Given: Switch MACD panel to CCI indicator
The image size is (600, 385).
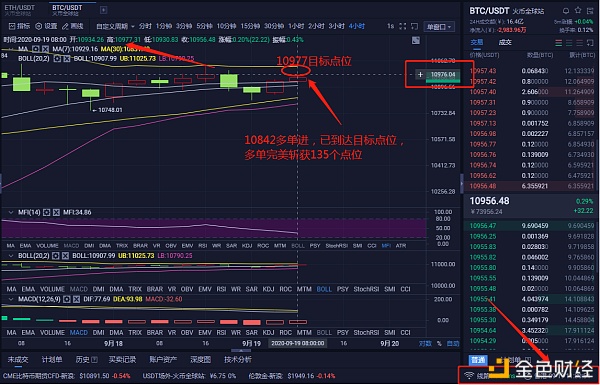Looking at the screenshot, I should [x=406, y=333].
